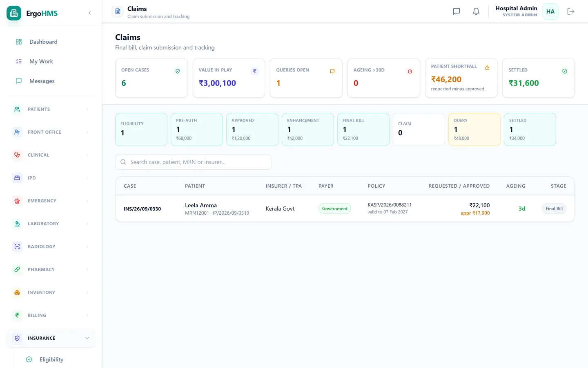The image size is (588, 368).
Task: Go to My Work
Action: (51, 61)
